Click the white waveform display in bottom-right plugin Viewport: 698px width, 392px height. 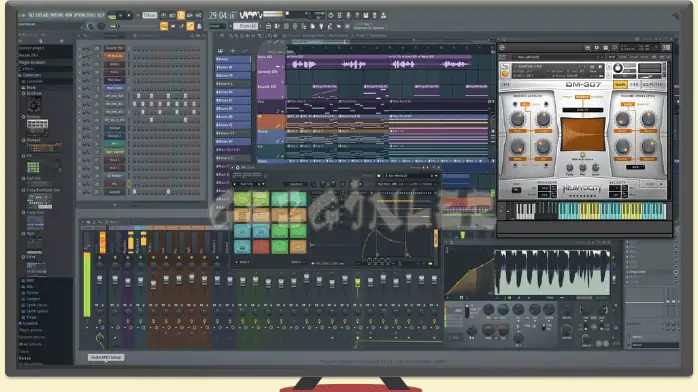click(x=552, y=272)
